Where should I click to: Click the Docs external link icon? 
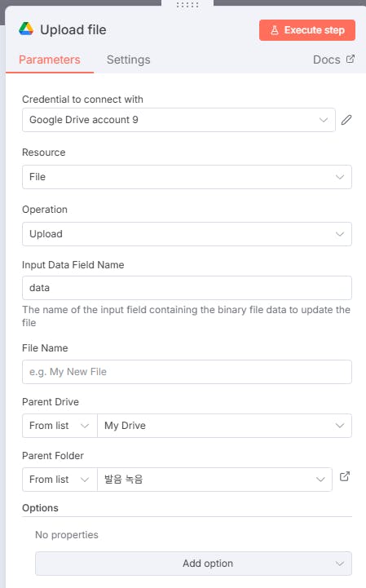351,60
